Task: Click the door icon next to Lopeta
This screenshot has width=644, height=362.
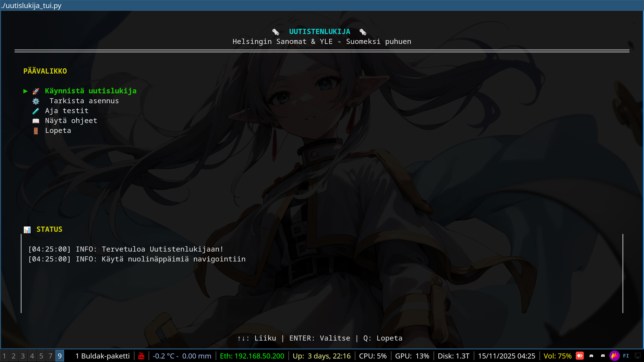Action: [36, 131]
